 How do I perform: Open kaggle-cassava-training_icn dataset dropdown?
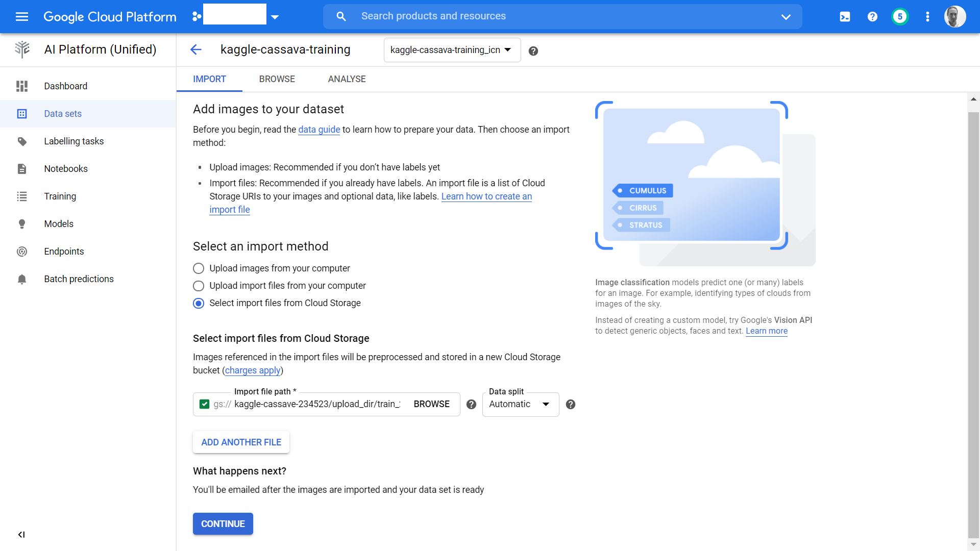451,50
